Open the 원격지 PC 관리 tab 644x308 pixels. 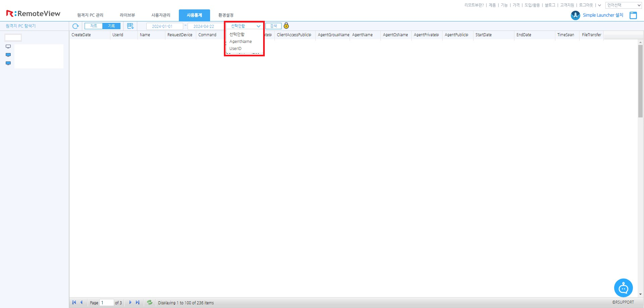pyautogui.click(x=90, y=15)
